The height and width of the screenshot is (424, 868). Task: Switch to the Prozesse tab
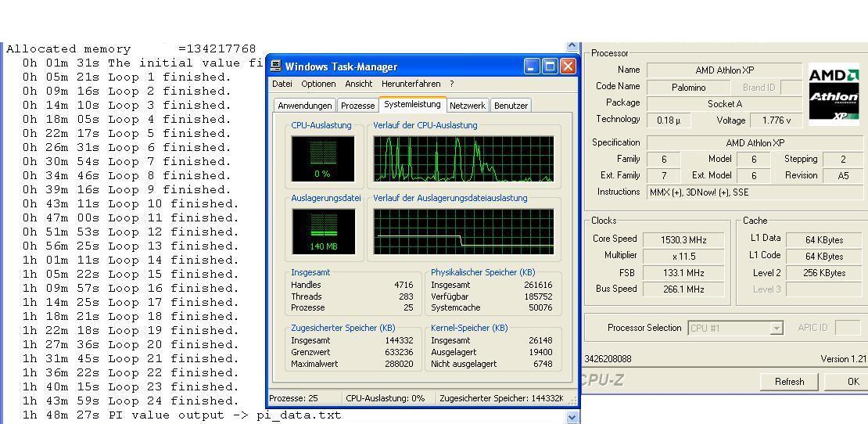[357, 106]
